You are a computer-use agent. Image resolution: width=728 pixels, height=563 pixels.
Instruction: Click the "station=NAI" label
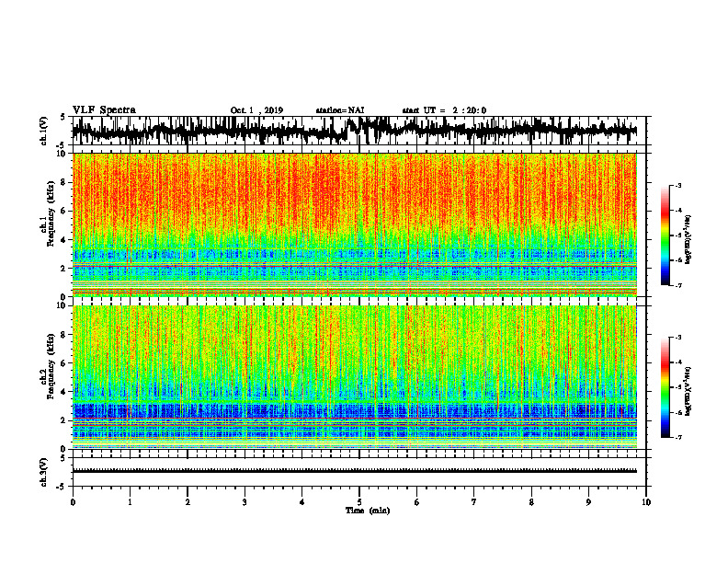click(340, 110)
